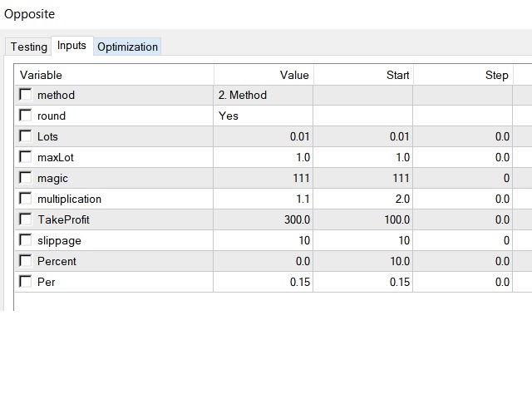
Task: Tick the TakeProfit checkbox
Action: (26, 220)
